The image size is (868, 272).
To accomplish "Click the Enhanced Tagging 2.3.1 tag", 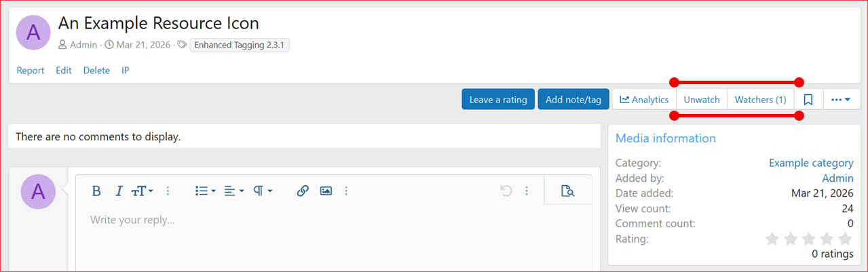I will coord(240,45).
